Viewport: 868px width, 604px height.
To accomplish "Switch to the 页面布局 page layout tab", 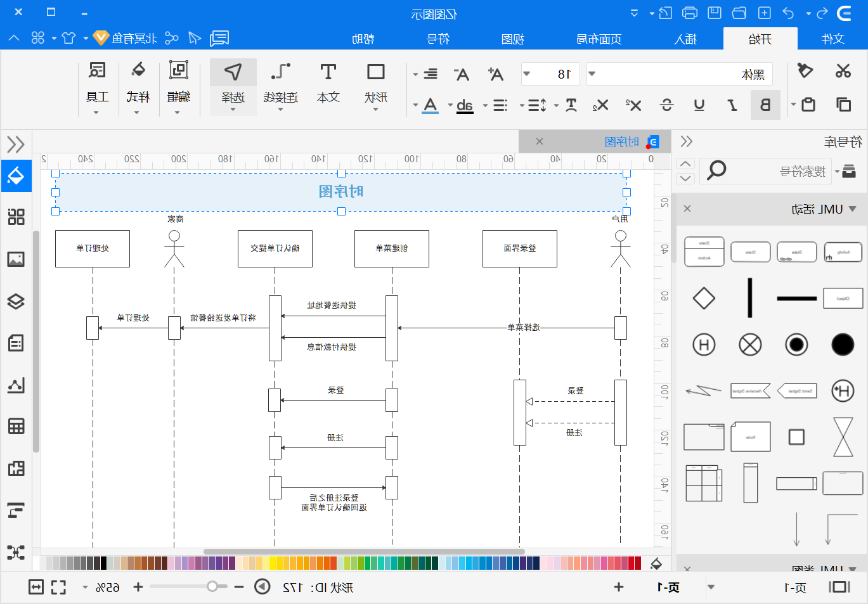I will [x=599, y=39].
